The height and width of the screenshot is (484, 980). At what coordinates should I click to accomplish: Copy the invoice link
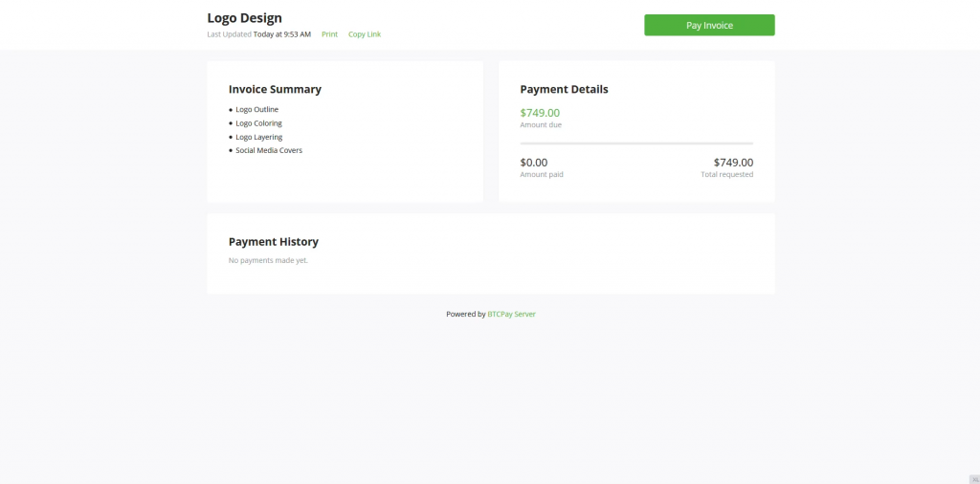[365, 34]
